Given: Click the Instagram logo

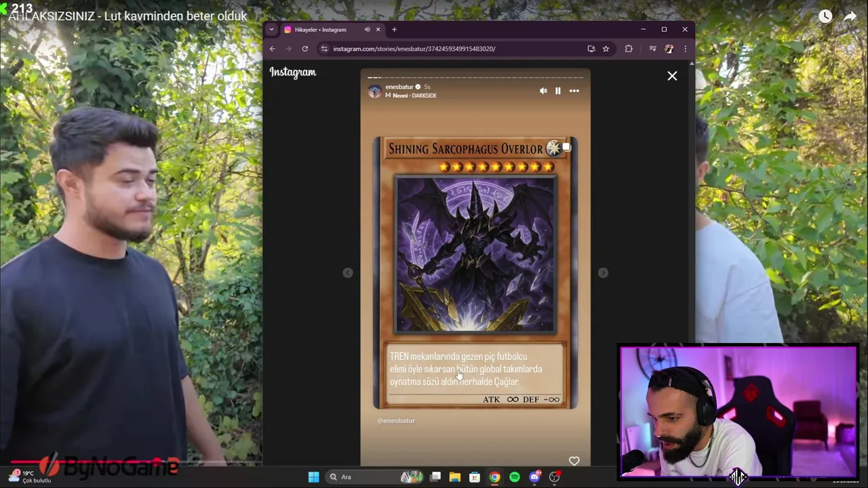Looking at the screenshot, I should click(293, 73).
